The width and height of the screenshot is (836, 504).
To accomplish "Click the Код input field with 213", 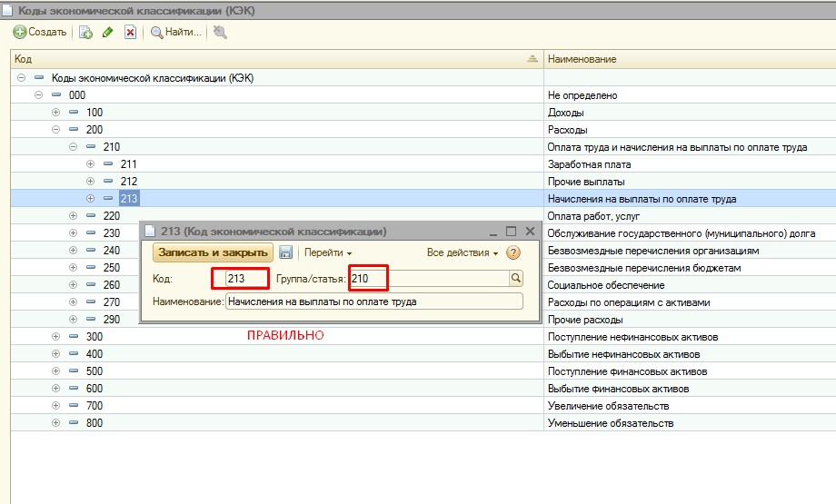I will [x=240, y=279].
